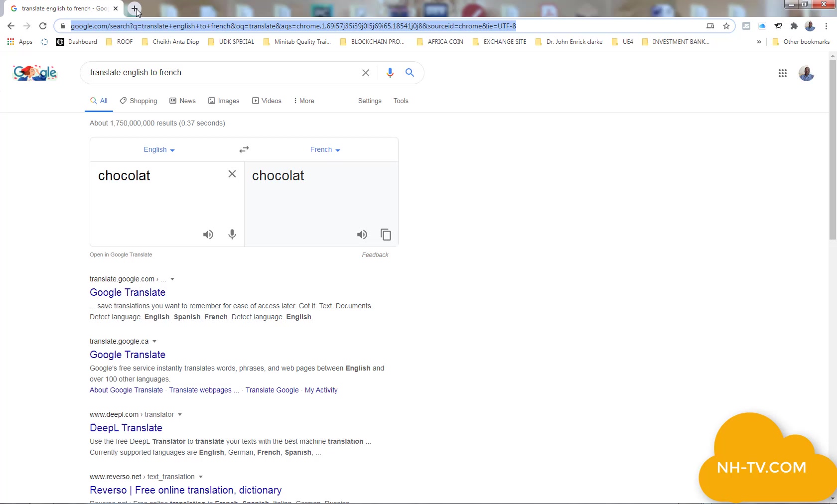Open a new browser tab
837x504 pixels.
tap(135, 8)
